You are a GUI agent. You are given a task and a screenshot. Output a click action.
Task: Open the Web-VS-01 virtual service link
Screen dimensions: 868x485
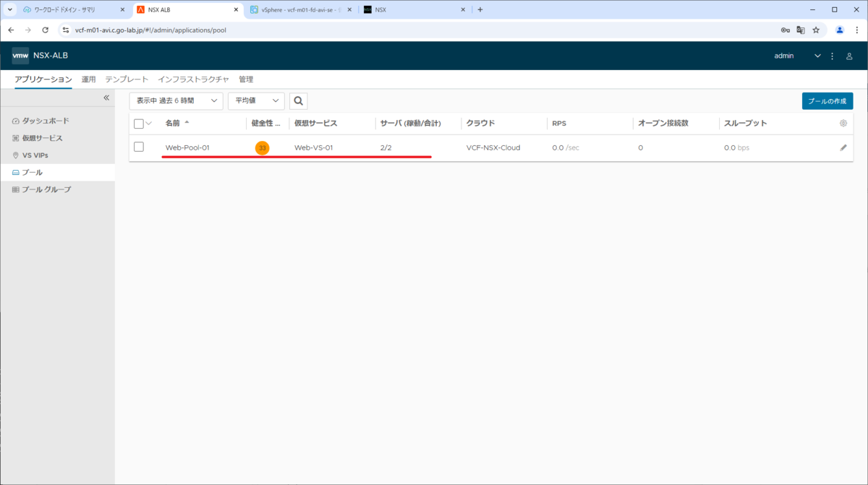coord(313,147)
